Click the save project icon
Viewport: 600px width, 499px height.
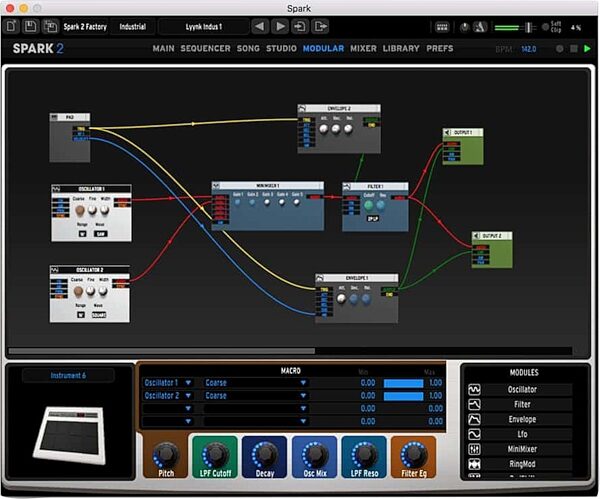31,26
